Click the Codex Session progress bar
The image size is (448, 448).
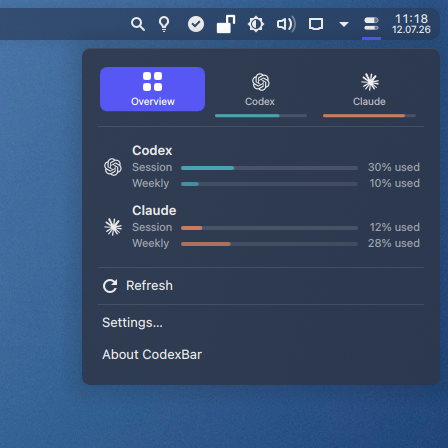coord(269,168)
